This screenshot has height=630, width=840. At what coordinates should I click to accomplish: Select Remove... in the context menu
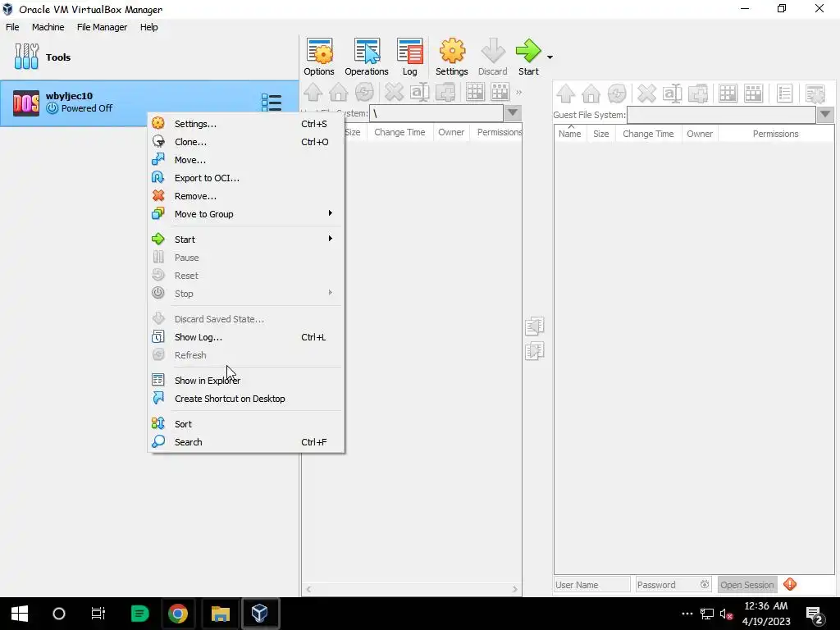tap(246, 196)
